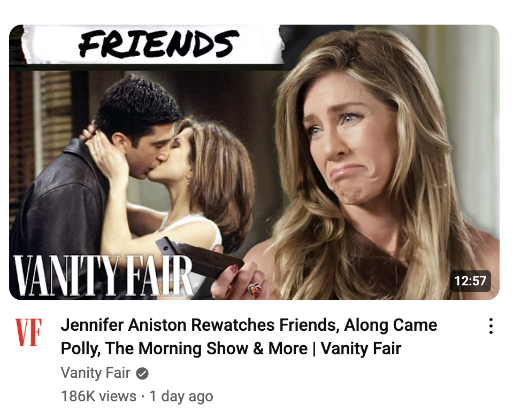Visit the Vanity Fair channel name link
This screenshot has width=521, height=420.
[x=95, y=373]
